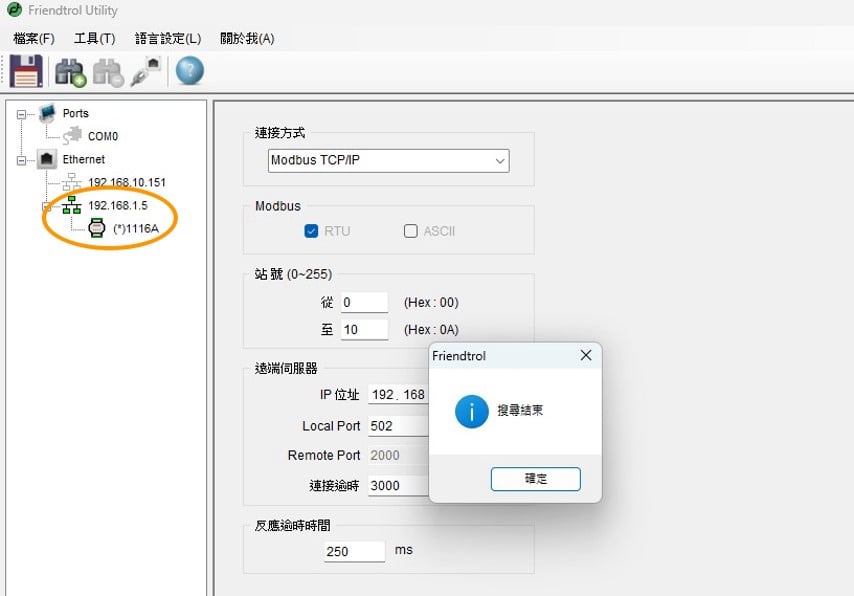Image resolution: width=854 pixels, height=596 pixels.
Task: Uncheck the RTU checkbox
Action: click(x=311, y=231)
